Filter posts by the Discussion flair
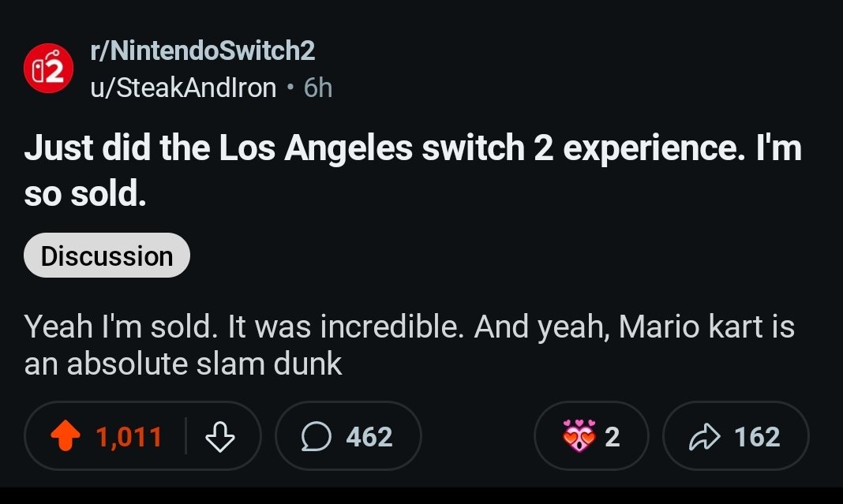The height and width of the screenshot is (504, 843). coord(107,256)
